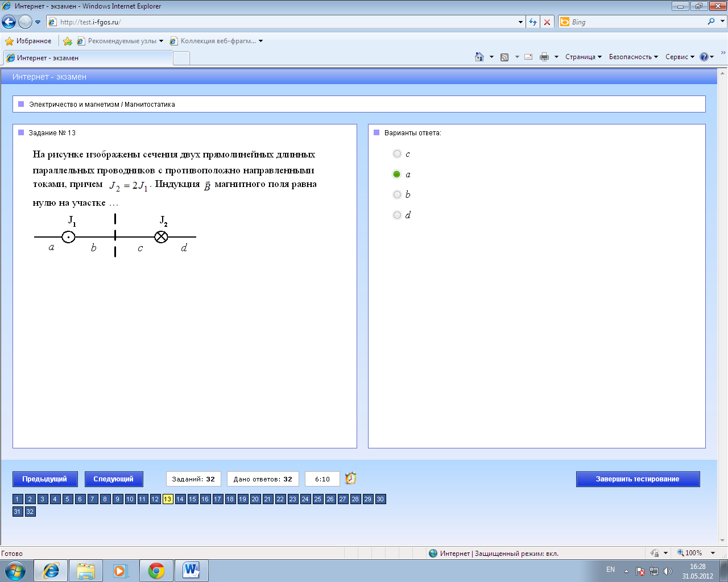Viewport: 728px width, 582px height.
Task: Select answer option c
Action: click(397, 153)
